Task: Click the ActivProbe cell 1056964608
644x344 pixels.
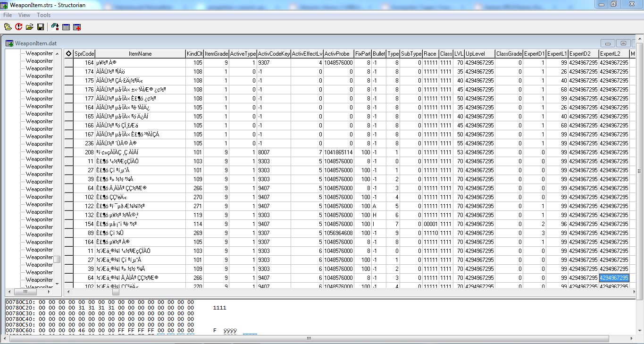Action: (x=338, y=233)
